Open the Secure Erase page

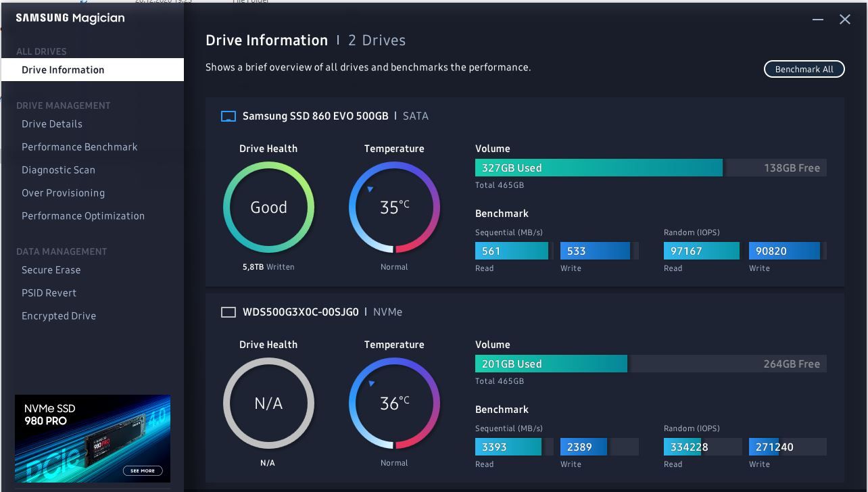51,270
